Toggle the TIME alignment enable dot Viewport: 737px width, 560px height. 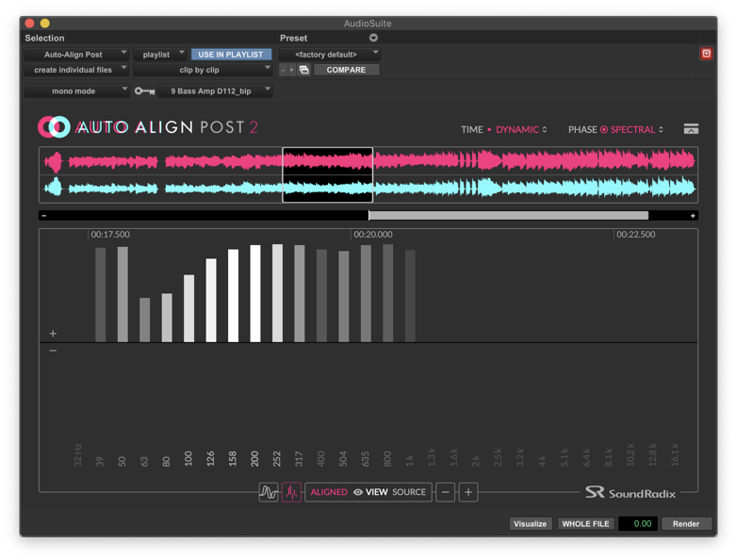489,129
